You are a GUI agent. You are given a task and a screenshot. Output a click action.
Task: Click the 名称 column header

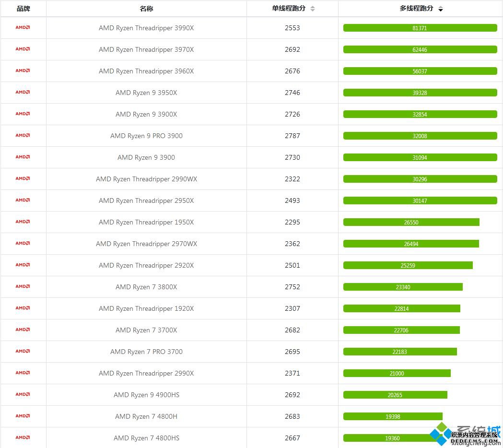pos(146,9)
